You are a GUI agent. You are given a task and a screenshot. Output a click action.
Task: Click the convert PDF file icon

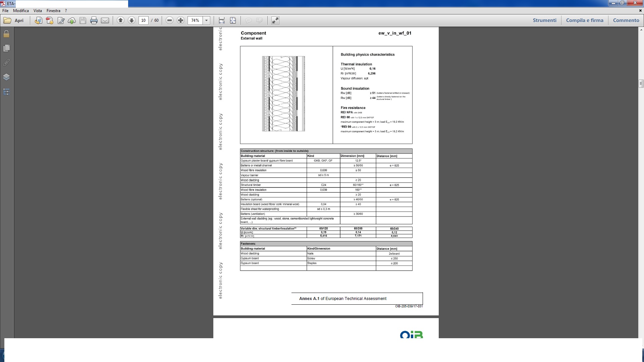click(50, 20)
